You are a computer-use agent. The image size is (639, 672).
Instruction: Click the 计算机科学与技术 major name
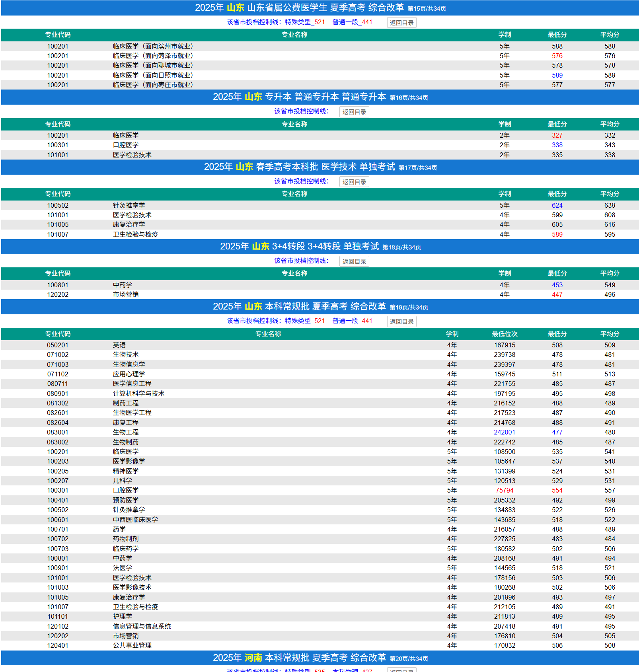coord(138,393)
